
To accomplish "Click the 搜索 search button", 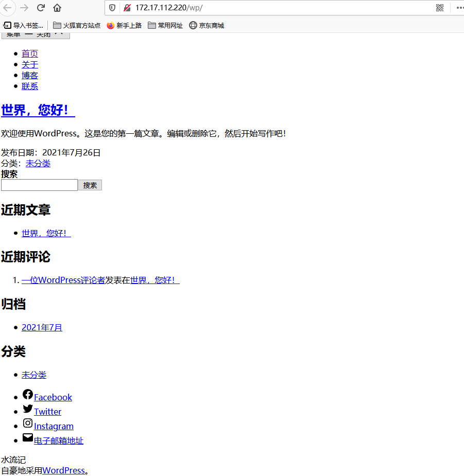I will 90,185.
